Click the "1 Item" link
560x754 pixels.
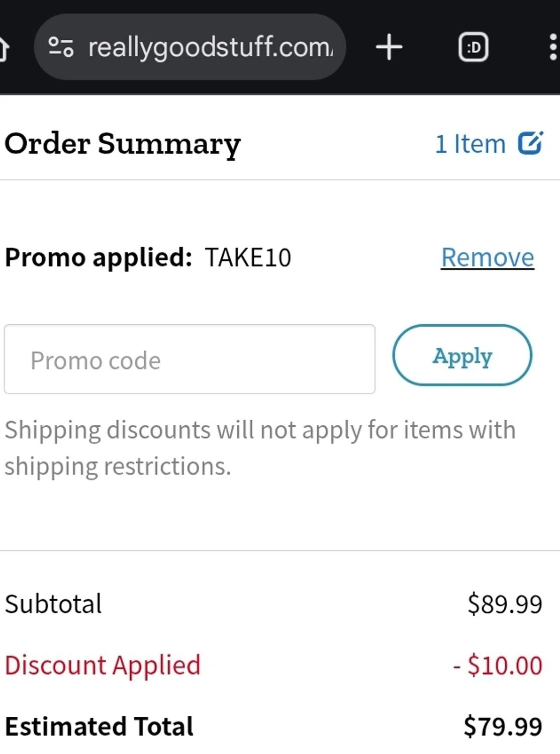point(470,144)
